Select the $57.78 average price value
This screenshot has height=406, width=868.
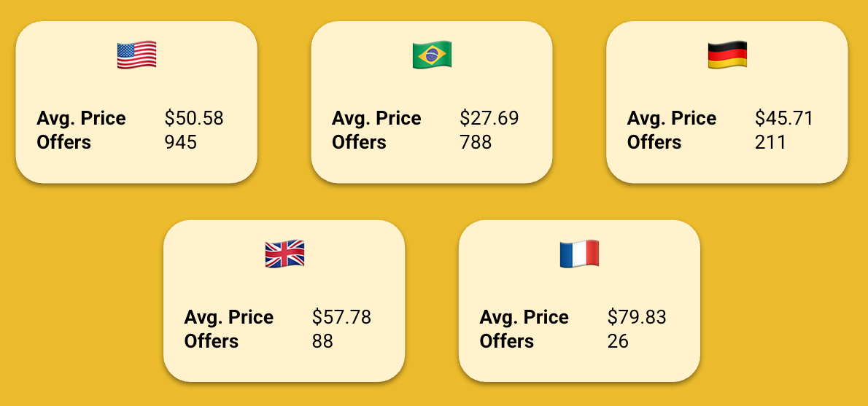click(x=341, y=317)
